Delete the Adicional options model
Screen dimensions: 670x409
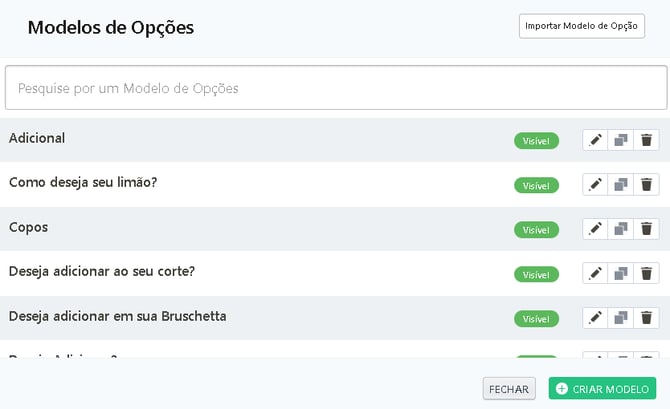pyautogui.click(x=647, y=140)
